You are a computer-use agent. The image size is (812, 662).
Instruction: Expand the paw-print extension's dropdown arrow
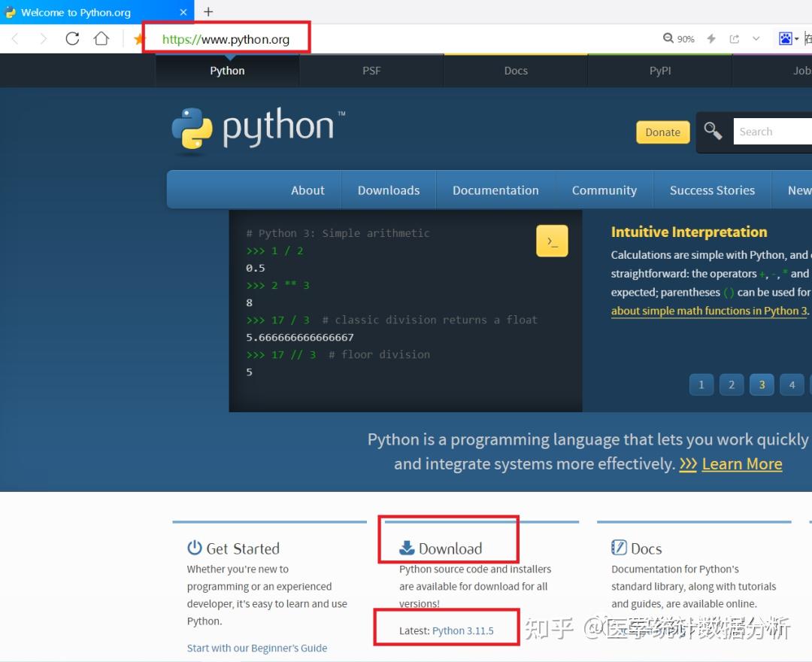[x=797, y=38]
